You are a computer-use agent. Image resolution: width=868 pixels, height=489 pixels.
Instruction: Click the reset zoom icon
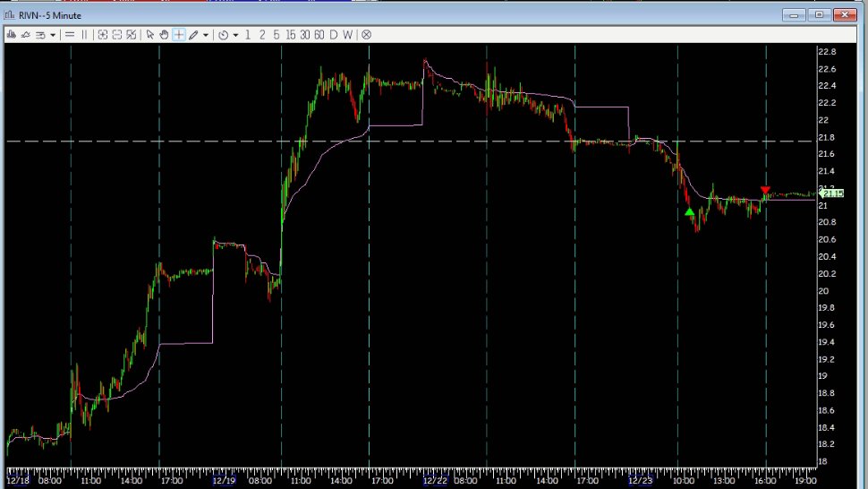click(132, 35)
